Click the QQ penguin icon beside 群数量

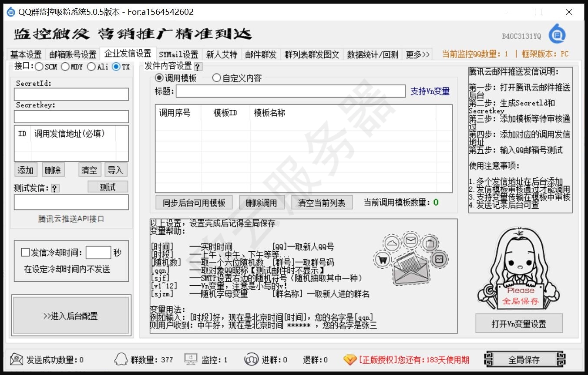pyautogui.click(x=121, y=359)
